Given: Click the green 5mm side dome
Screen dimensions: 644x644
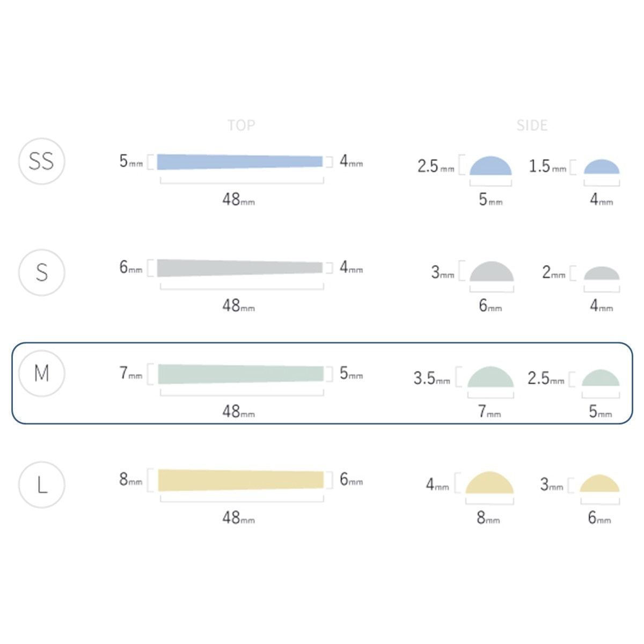Looking at the screenshot, I should pyautogui.click(x=601, y=378).
